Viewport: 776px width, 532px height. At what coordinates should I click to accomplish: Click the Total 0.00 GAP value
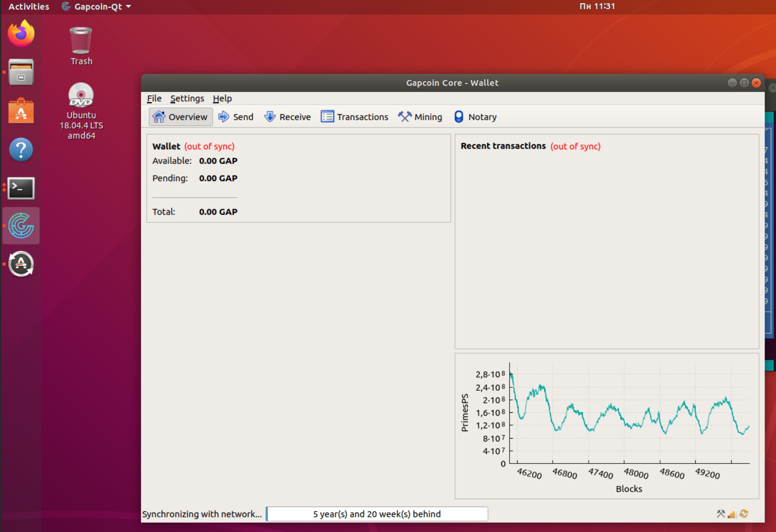point(218,212)
